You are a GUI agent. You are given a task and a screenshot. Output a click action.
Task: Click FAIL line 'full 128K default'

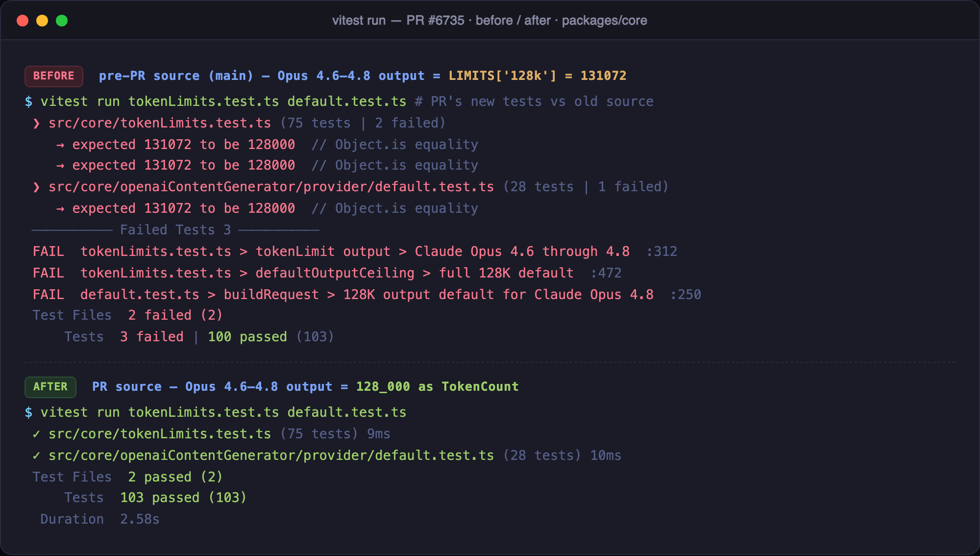tap(303, 273)
